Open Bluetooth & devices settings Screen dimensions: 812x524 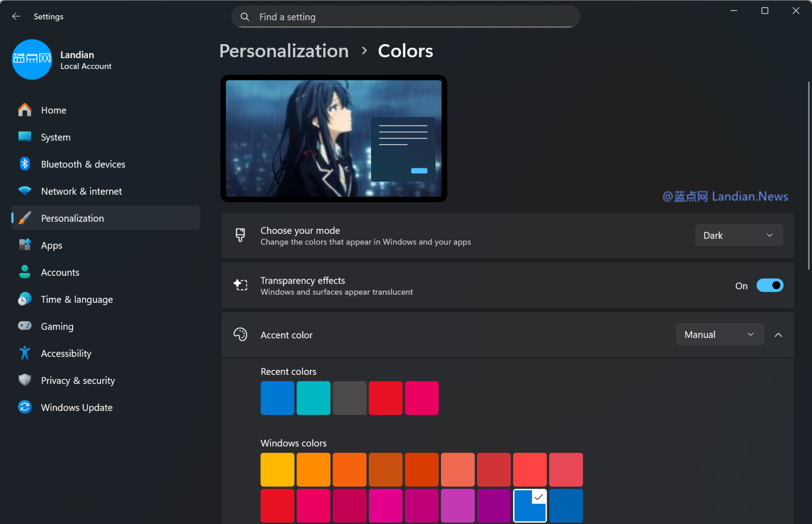point(106,164)
